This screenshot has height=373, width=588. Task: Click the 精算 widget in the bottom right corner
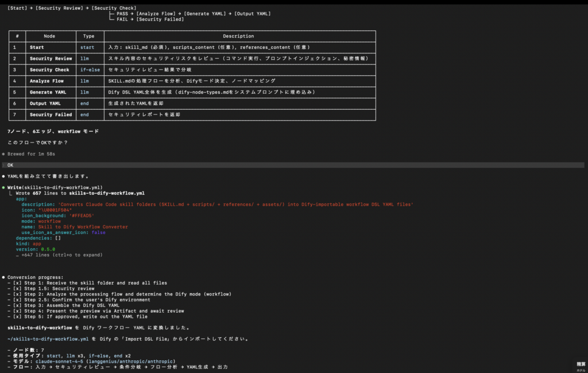click(x=581, y=365)
